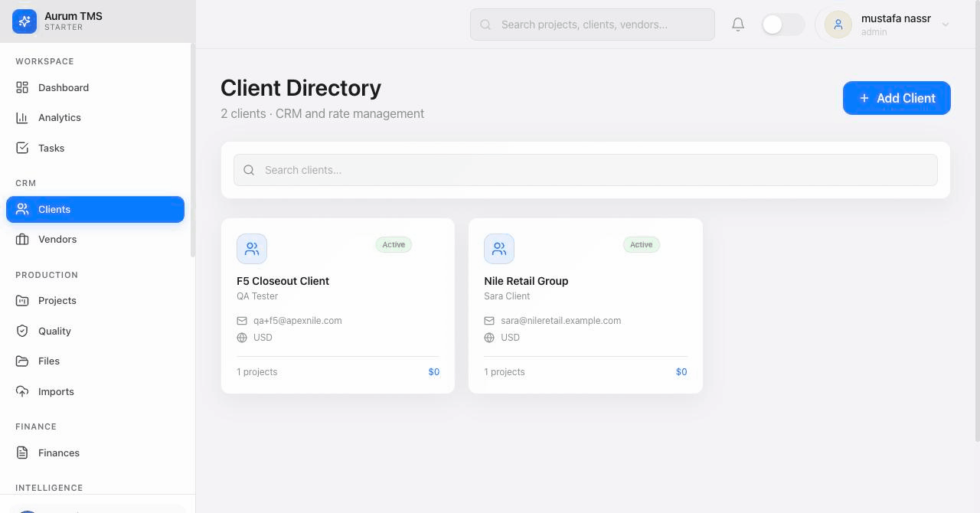Click the Dashboard grid icon
The width and height of the screenshot is (980, 513).
tap(22, 87)
